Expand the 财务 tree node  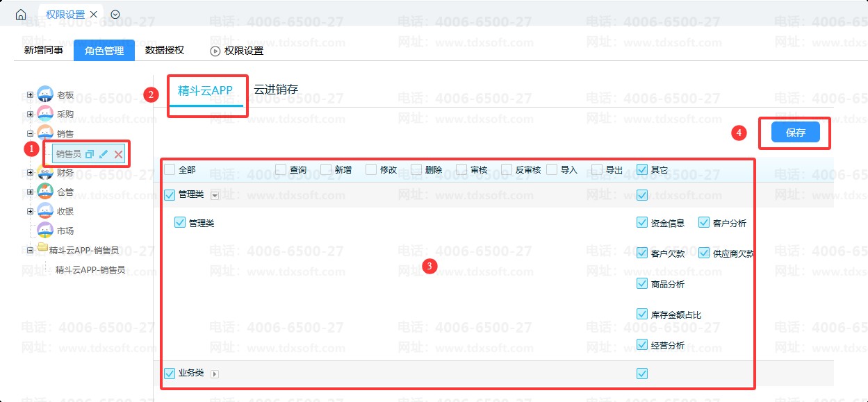30,172
